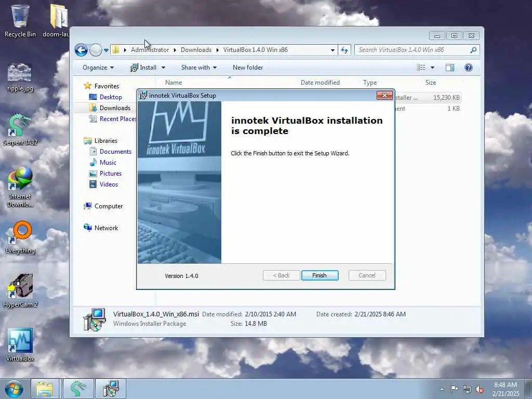Sort by Type column header
Viewport: 532px width, 399px height.
pos(370,83)
